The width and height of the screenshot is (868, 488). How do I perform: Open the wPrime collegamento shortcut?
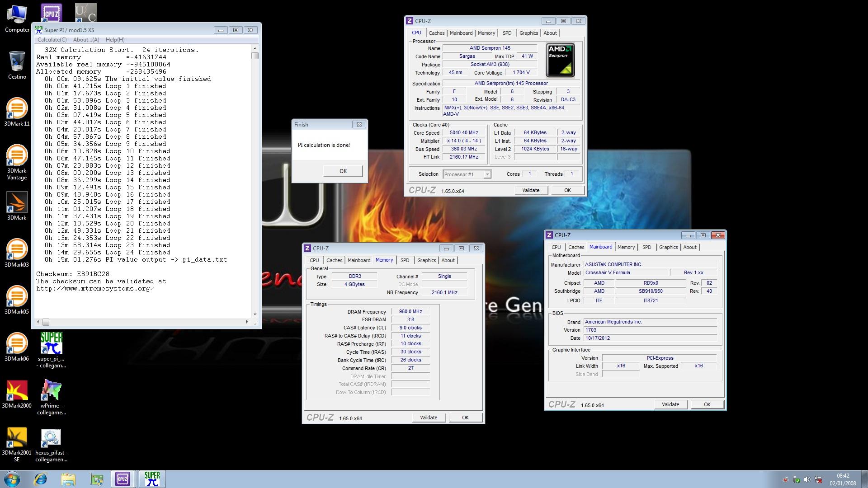pyautogui.click(x=51, y=397)
